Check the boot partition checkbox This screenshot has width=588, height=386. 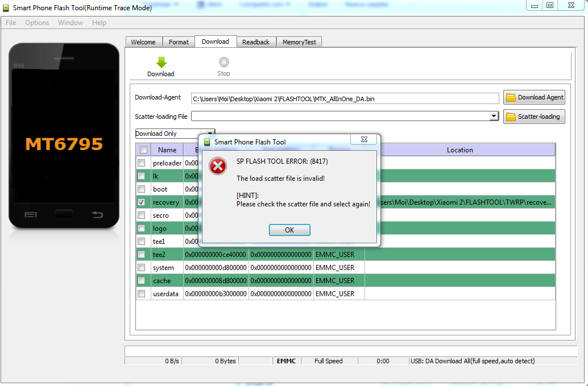pyautogui.click(x=142, y=189)
